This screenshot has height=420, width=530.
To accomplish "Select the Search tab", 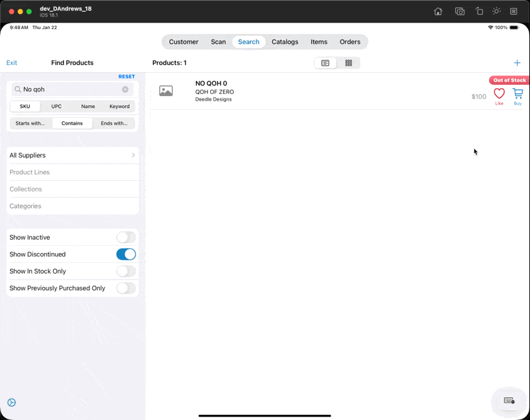I will coord(249,42).
